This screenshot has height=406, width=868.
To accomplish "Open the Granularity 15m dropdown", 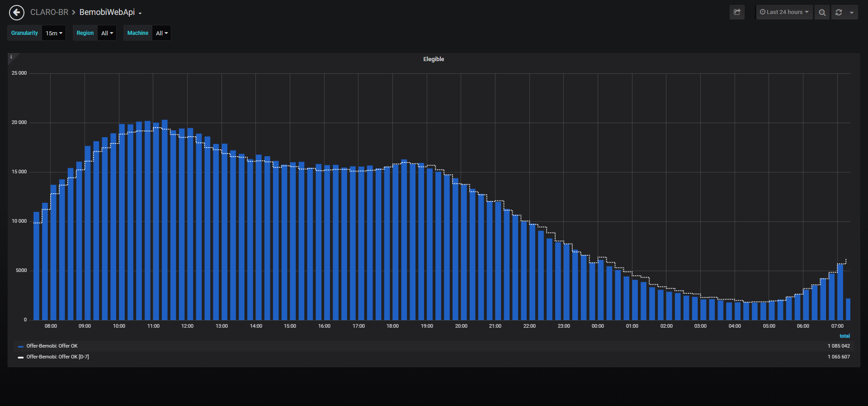I will coord(54,33).
